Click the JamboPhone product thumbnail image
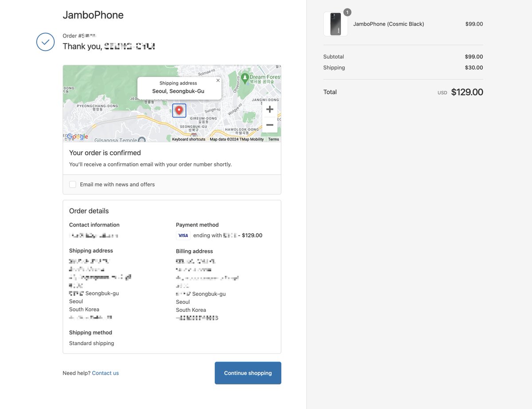This screenshot has width=532, height=409. point(336,24)
